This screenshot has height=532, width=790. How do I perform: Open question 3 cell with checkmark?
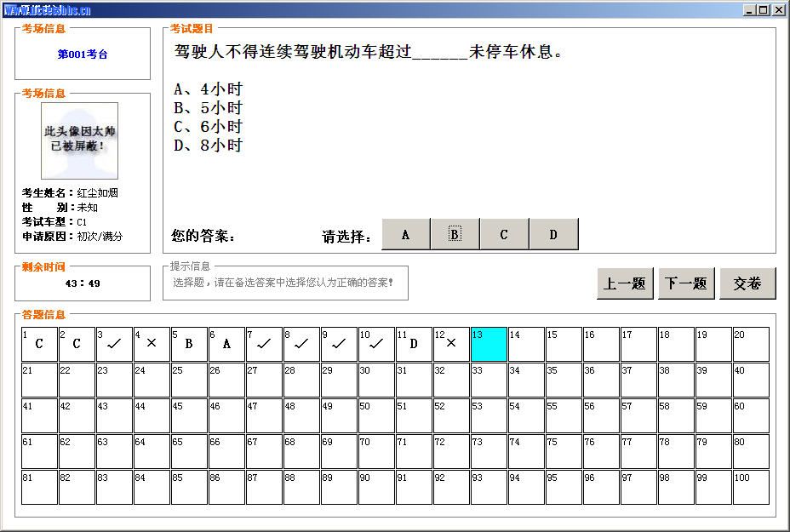[x=114, y=344]
